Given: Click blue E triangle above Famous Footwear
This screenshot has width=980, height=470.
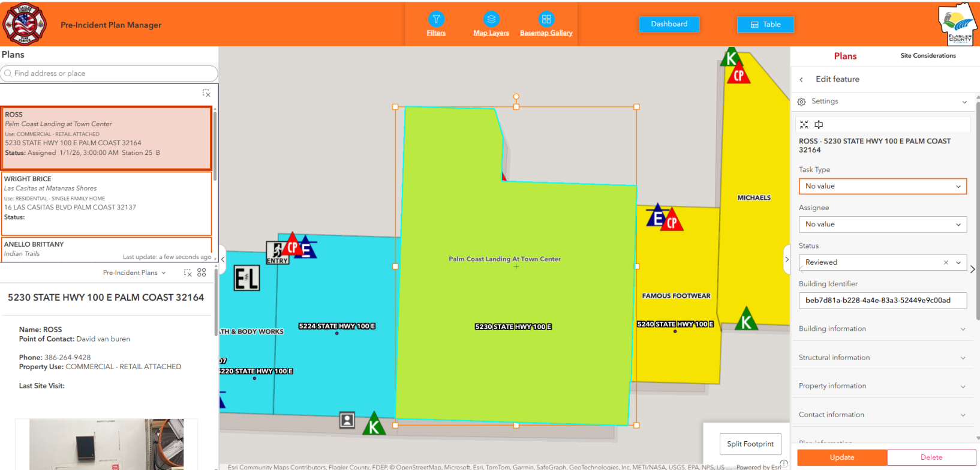Looking at the screenshot, I should [657, 216].
